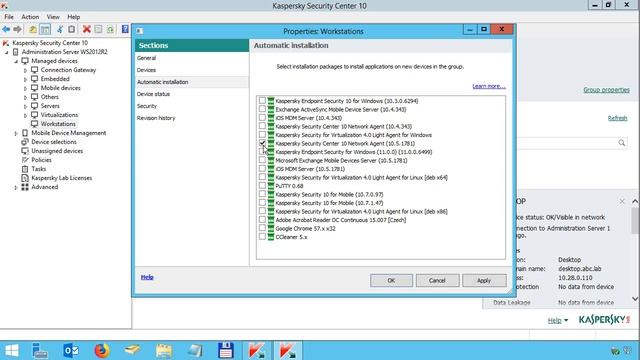The height and width of the screenshot is (360, 640).
Task: Switch to the second Kaspersky taskbar window
Action: point(288,351)
